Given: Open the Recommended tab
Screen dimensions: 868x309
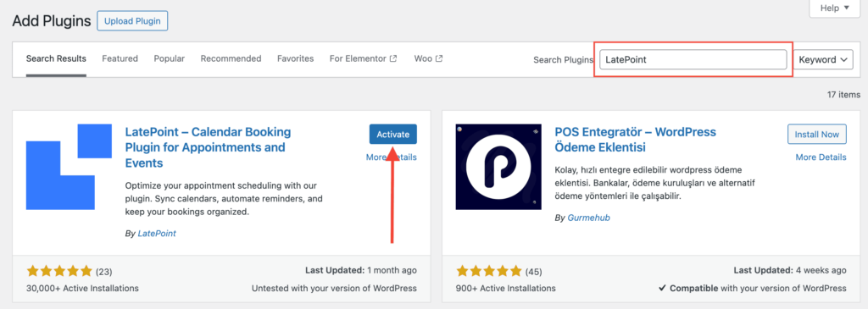Looking at the screenshot, I should click(x=231, y=58).
